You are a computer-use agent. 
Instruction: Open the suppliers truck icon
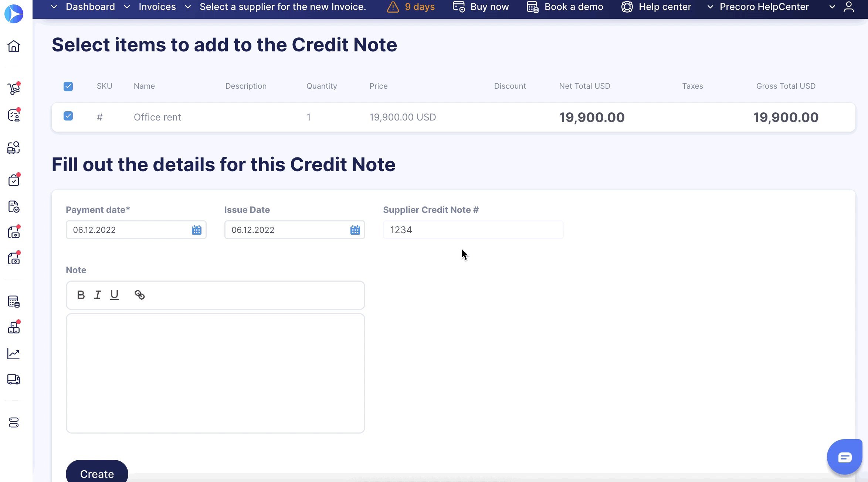point(14,380)
